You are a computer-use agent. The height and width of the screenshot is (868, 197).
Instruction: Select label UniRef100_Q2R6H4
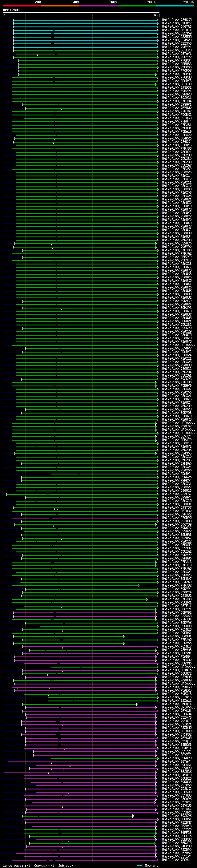[x=176, y=714]
